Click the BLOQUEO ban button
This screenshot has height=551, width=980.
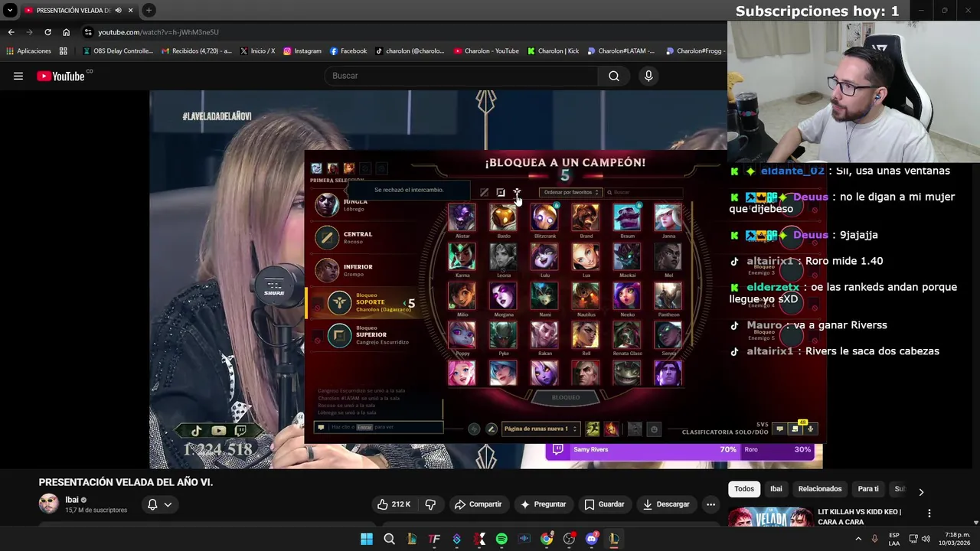click(x=566, y=397)
